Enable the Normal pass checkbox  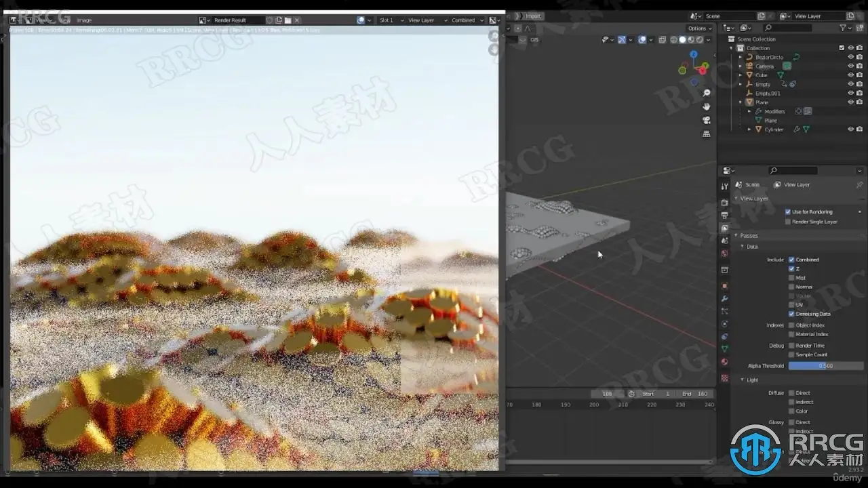(791, 287)
